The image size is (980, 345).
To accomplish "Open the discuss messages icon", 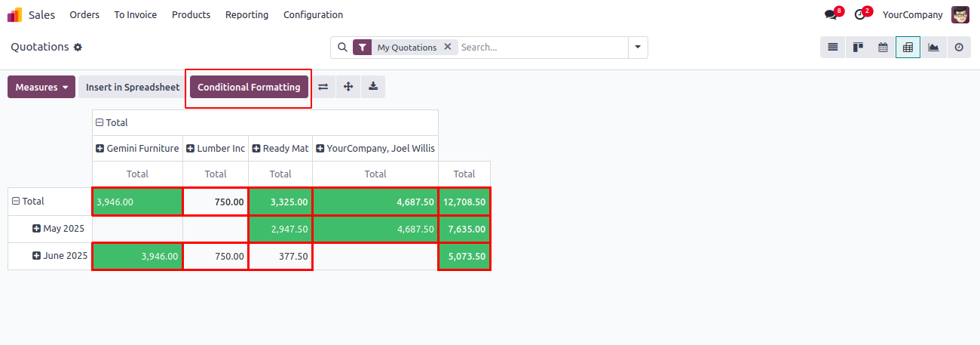I will tap(831, 14).
